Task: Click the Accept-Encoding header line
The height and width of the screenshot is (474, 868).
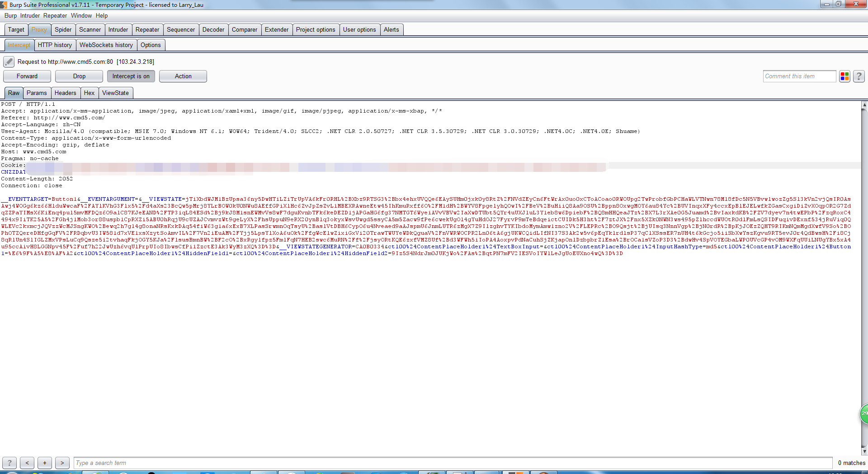Action: pyautogui.click(x=55, y=145)
